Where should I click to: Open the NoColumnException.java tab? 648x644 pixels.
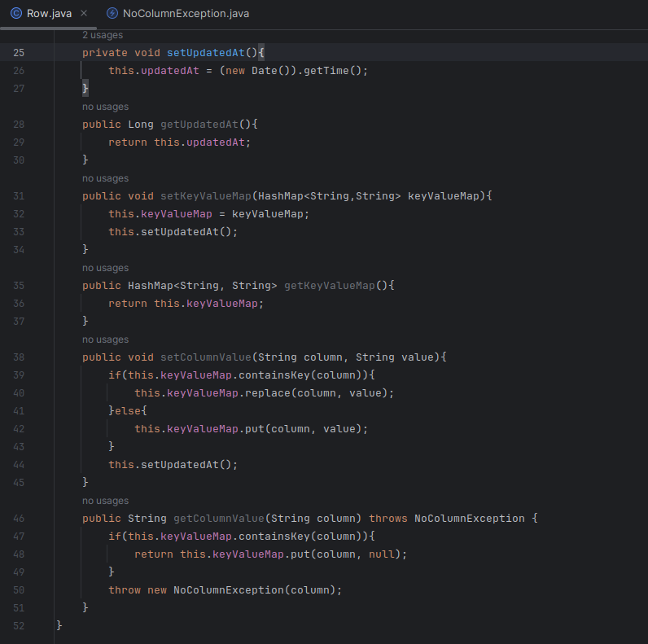[x=177, y=14]
